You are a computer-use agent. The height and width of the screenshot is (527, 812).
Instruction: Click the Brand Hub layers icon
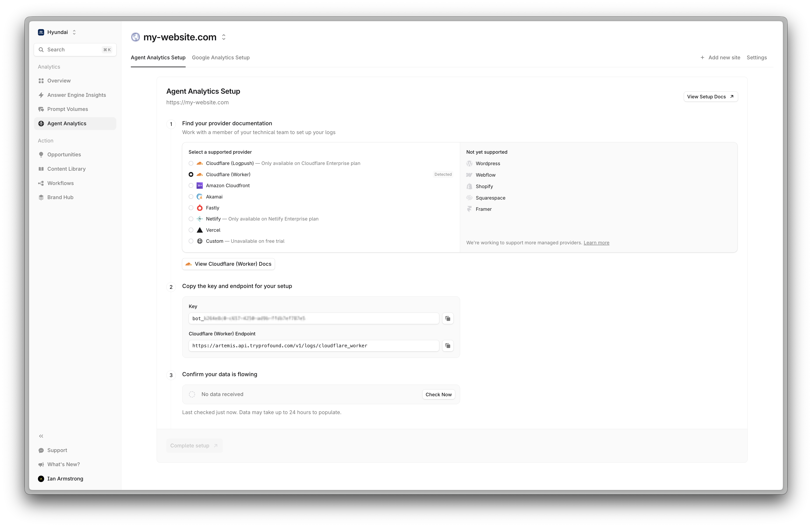41,197
